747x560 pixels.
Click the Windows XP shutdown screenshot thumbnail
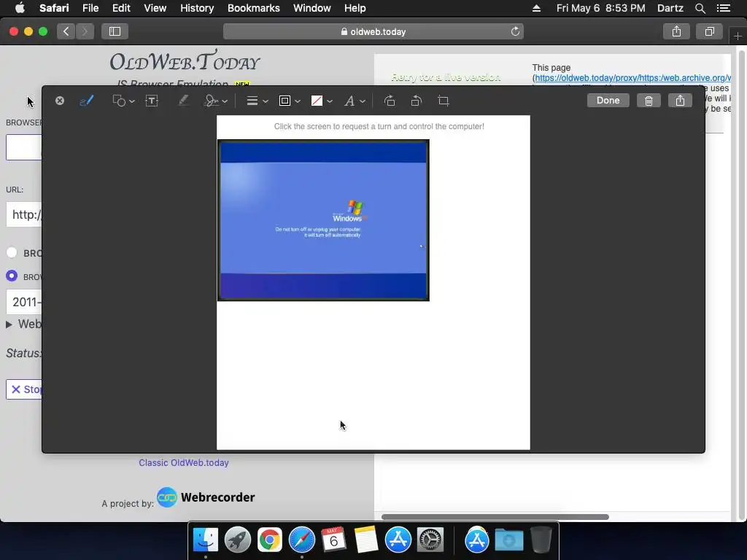[x=323, y=220]
